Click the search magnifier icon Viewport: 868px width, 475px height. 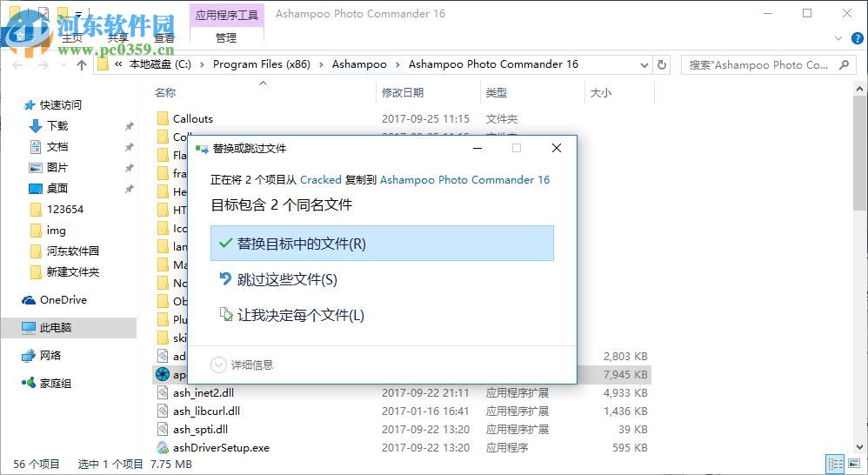pyautogui.click(x=844, y=64)
